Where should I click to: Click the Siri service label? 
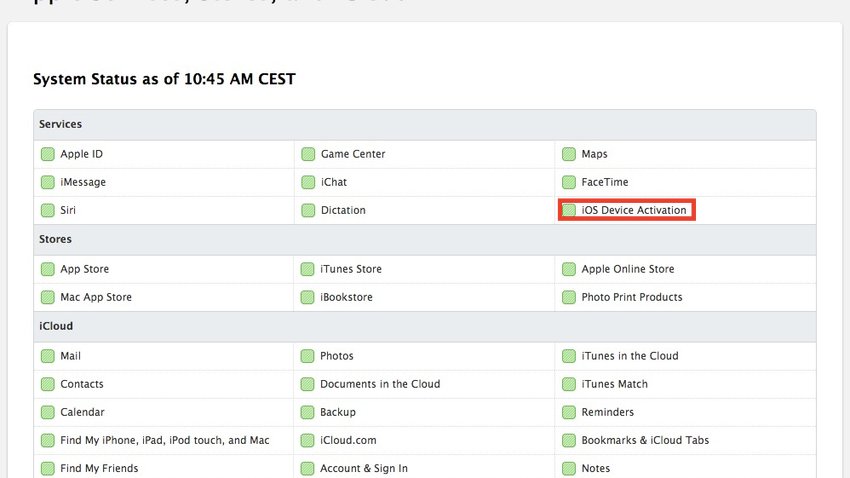(68, 210)
